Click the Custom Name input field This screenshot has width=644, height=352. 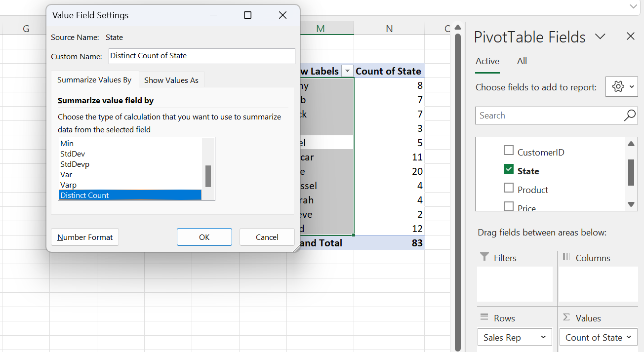coord(201,56)
